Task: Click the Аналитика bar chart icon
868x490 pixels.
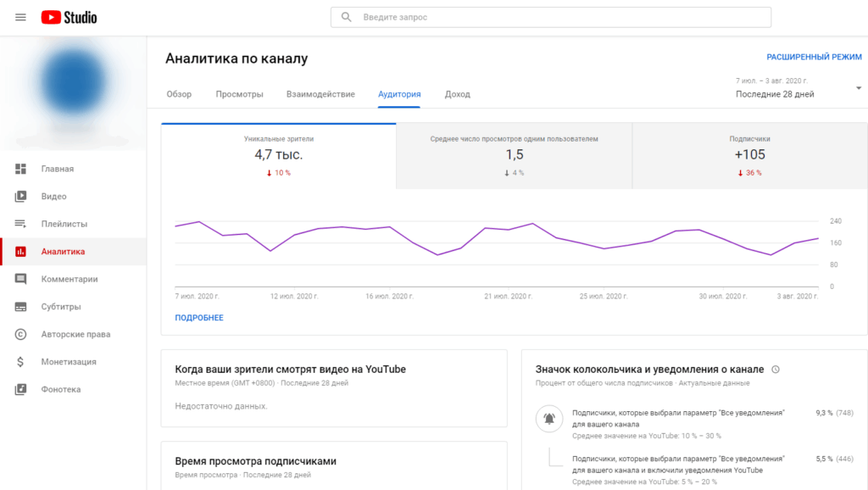Action: coord(20,252)
